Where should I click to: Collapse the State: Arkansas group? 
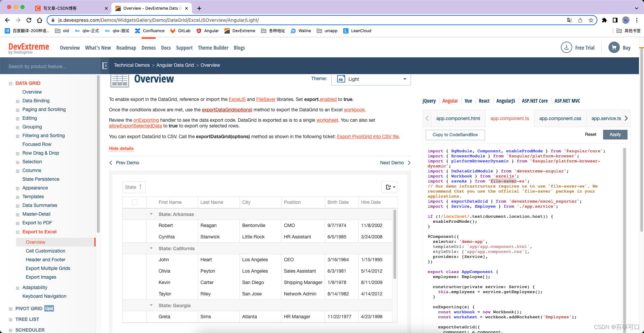tap(151, 214)
